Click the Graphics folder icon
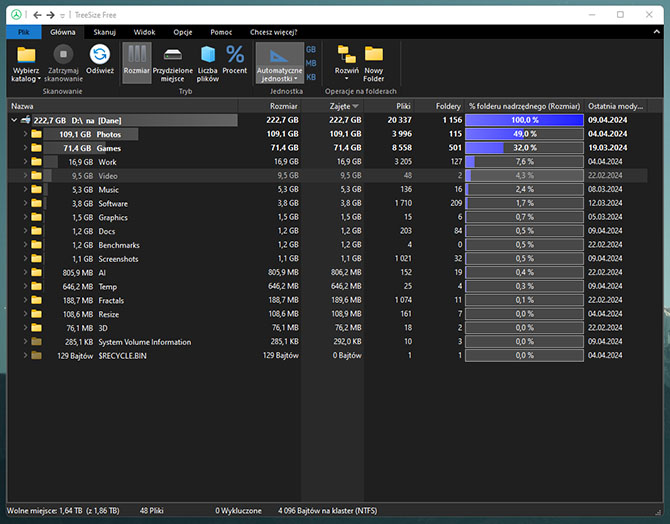This screenshot has width=670, height=524. (x=37, y=217)
